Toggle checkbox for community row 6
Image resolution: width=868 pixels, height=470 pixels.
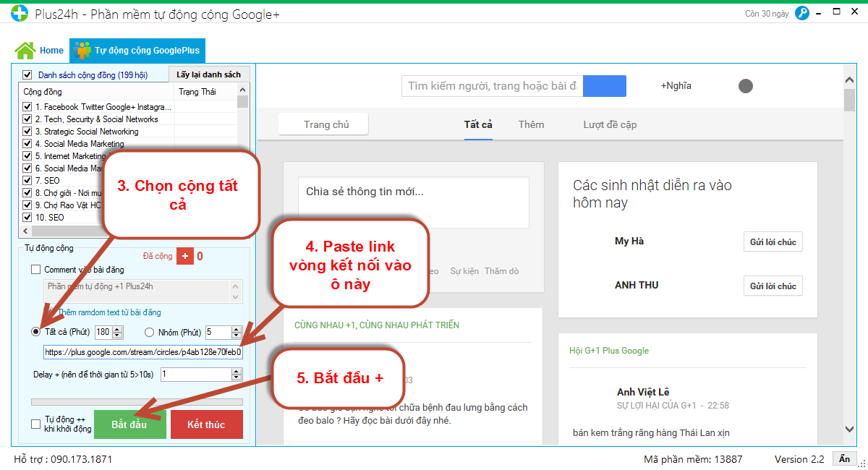point(27,168)
